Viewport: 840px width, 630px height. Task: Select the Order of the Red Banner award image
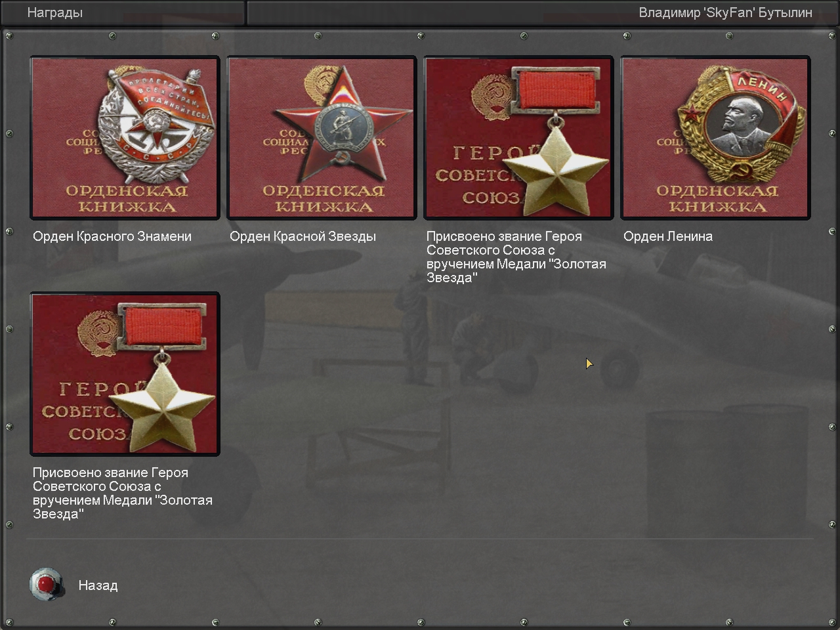click(x=125, y=138)
